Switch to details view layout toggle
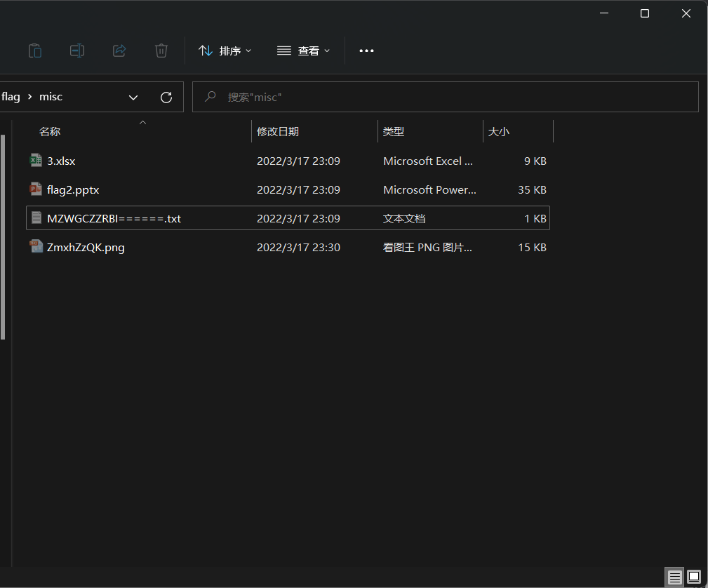Screen dimensions: 708x588 click(x=674, y=577)
